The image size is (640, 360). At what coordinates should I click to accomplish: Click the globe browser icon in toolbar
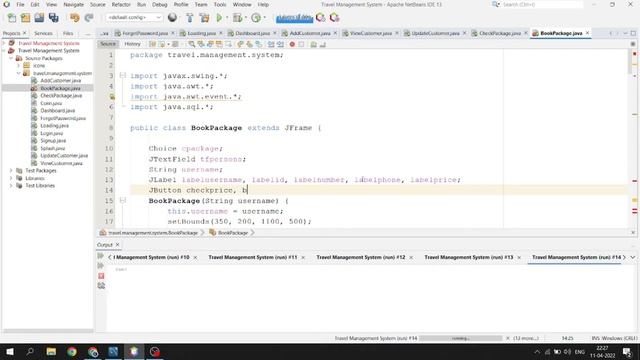tap(172, 17)
